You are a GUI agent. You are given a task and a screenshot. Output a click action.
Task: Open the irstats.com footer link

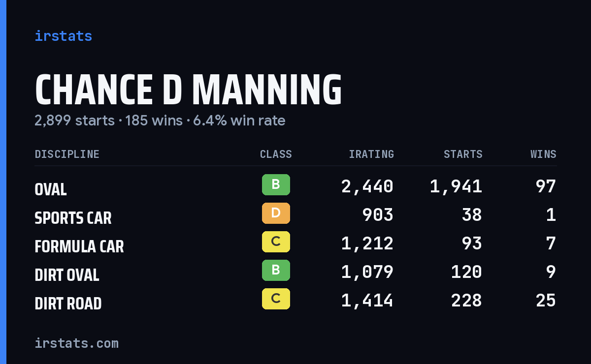pos(77,343)
